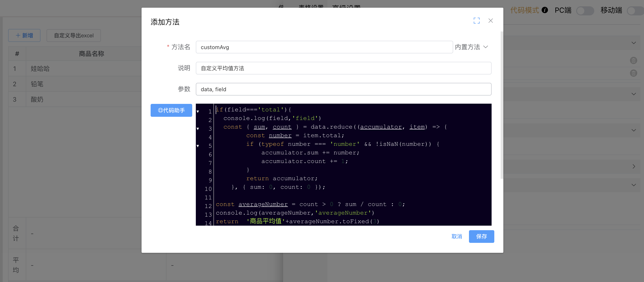Click the 代码模式 info icon
Image resolution: width=644 pixels, height=282 pixels.
[x=545, y=10]
